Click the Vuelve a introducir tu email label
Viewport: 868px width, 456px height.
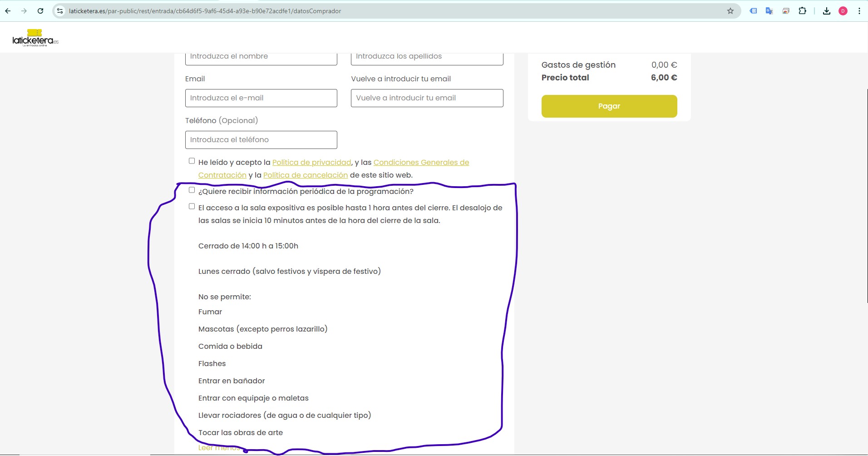click(x=401, y=79)
